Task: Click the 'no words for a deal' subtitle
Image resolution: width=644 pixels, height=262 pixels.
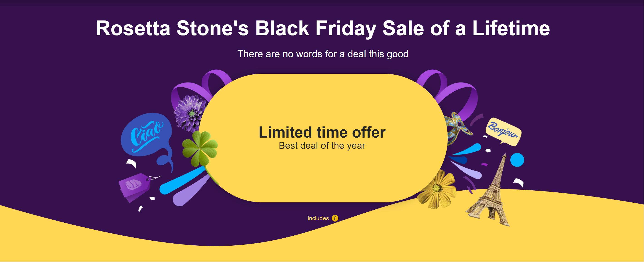Action: click(x=323, y=54)
